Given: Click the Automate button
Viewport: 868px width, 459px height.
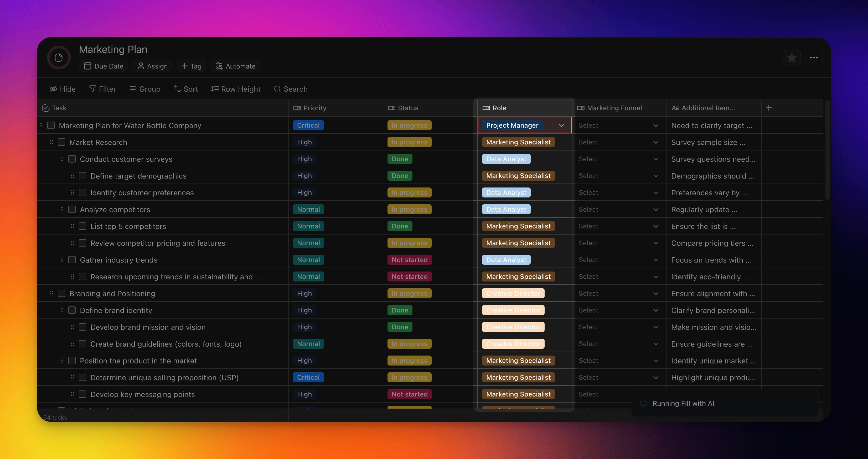Looking at the screenshot, I should (235, 66).
